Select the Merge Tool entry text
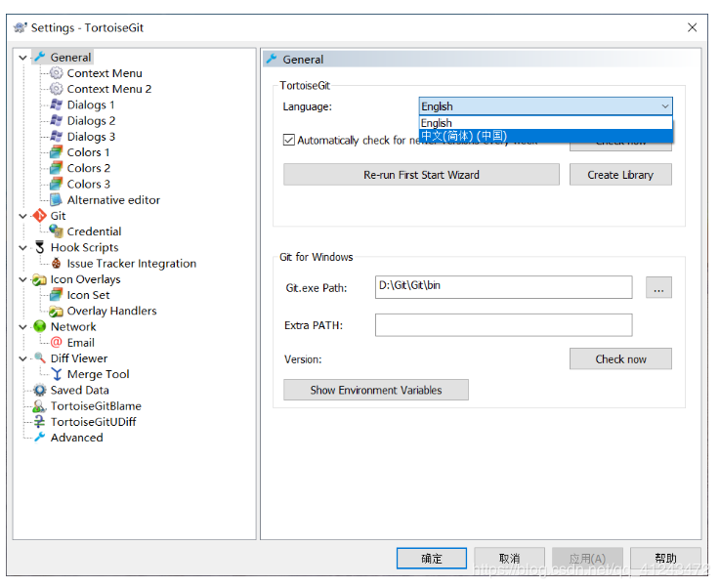The width and height of the screenshot is (720, 588). click(x=98, y=374)
